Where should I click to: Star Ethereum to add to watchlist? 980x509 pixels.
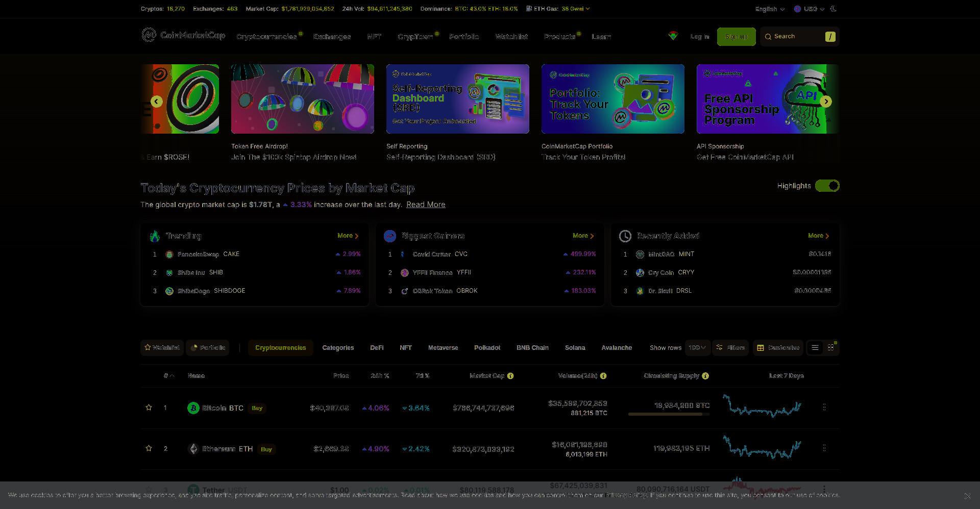(149, 448)
